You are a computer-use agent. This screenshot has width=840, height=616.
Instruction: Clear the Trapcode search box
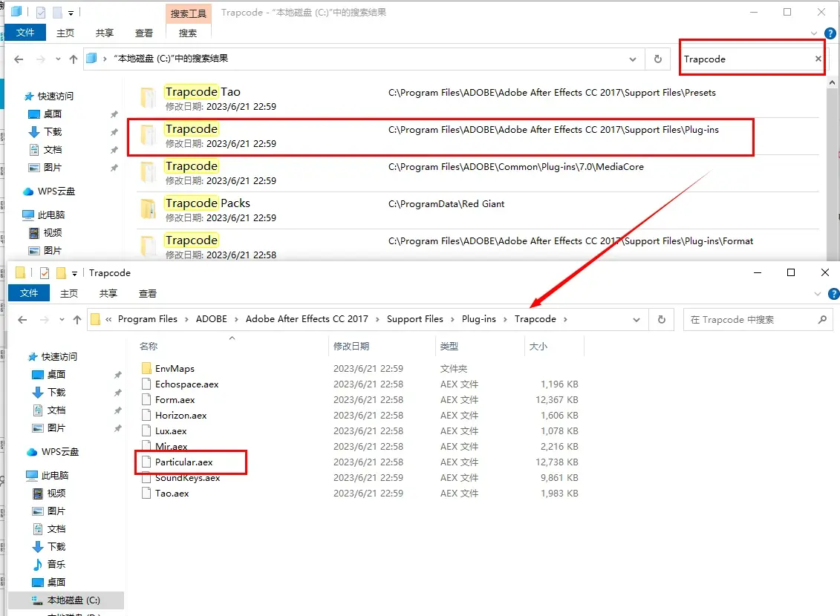coord(818,59)
